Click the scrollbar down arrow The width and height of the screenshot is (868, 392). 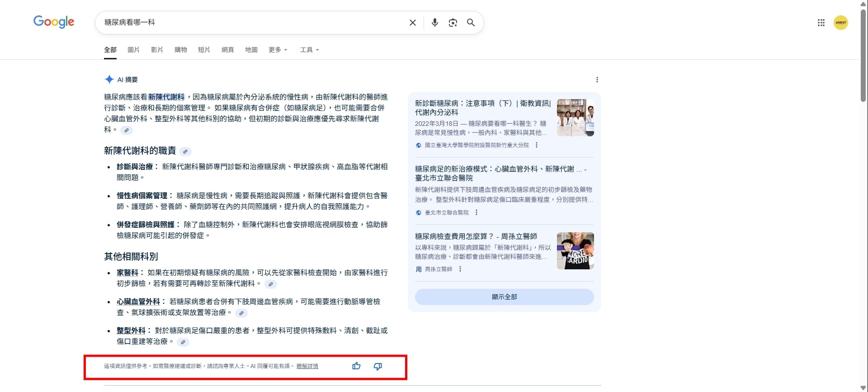(x=863, y=388)
